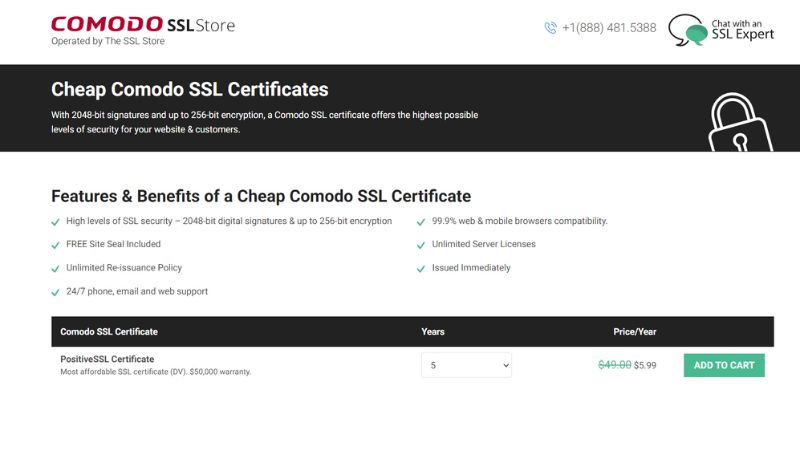Click the checkmark beside Unlimited Server Licenses
The width and height of the screenshot is (800, 450).
pos(420,245)
